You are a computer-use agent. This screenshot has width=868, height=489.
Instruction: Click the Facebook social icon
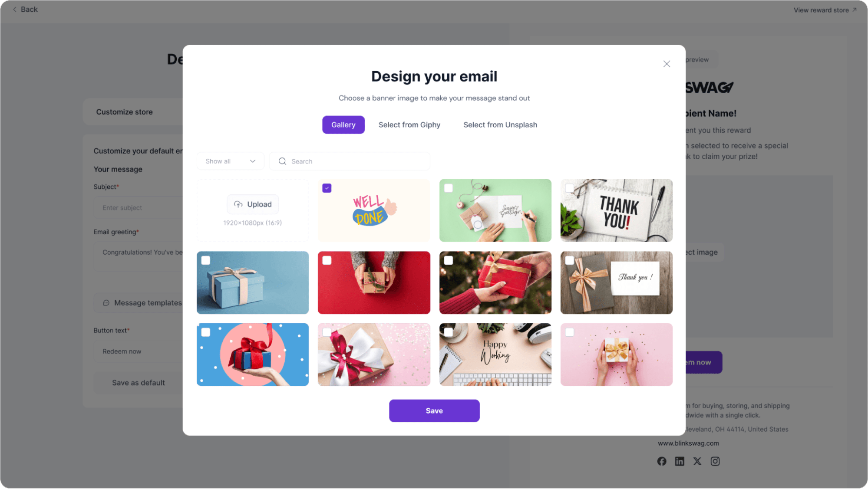[662, 461]
